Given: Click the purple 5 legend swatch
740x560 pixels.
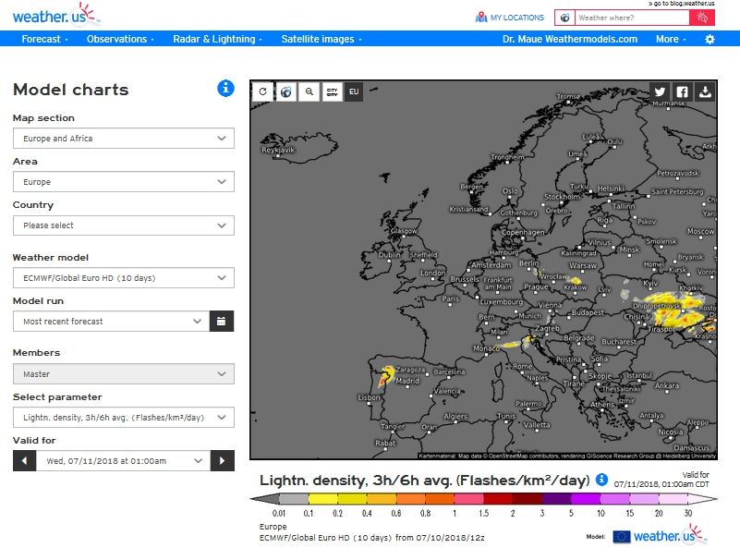Looking at the screenshot, I should [586, 499].
